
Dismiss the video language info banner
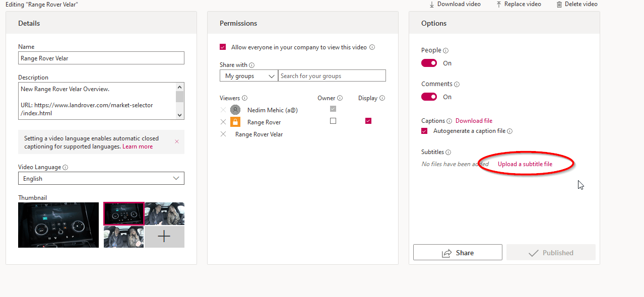click(x=177, y=142)
